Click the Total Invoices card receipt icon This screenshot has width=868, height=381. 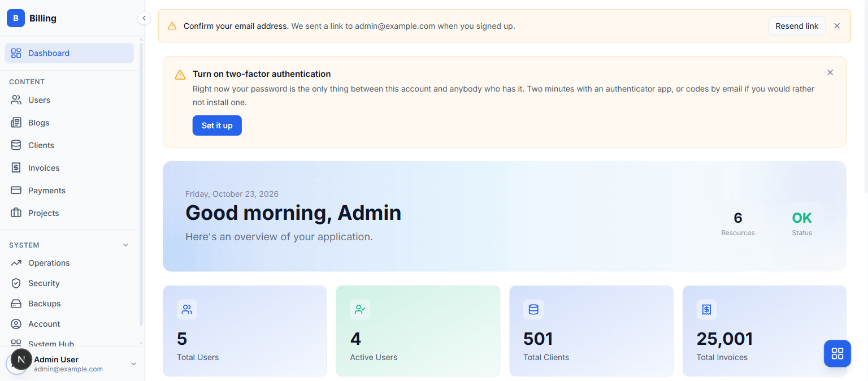click(x=706, y=309)
